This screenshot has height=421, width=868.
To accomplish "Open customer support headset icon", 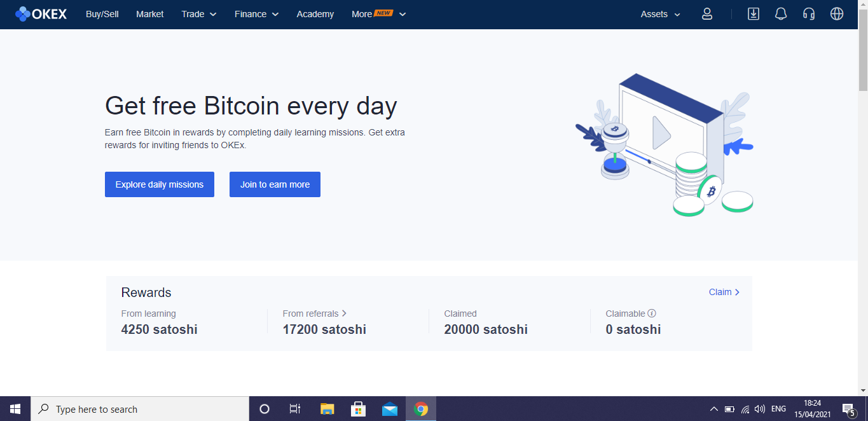I will [x=808, y=13].
